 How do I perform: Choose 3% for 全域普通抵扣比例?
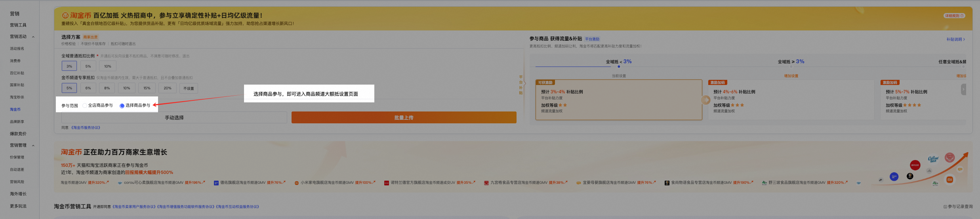[x=69, y=66]
